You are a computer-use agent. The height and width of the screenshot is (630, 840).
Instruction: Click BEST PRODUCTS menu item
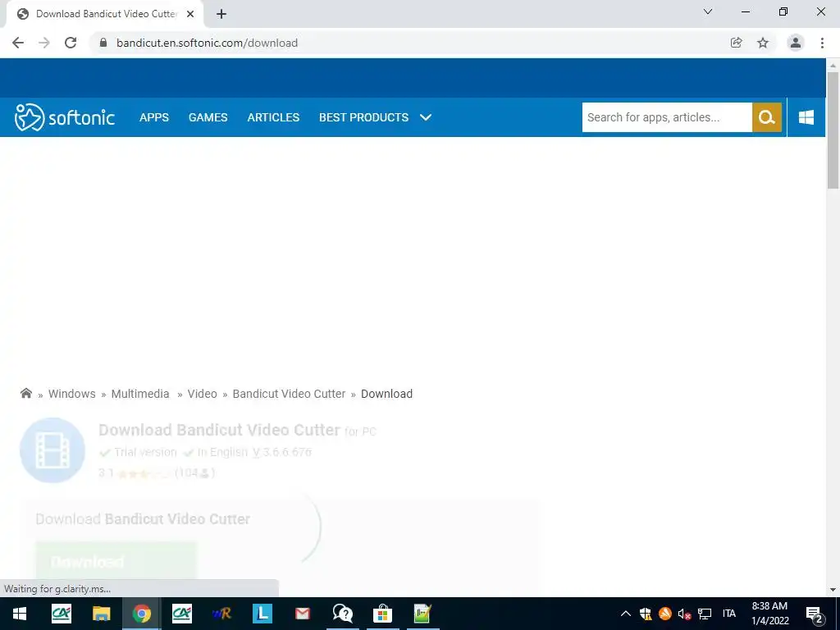coord(363,117)
